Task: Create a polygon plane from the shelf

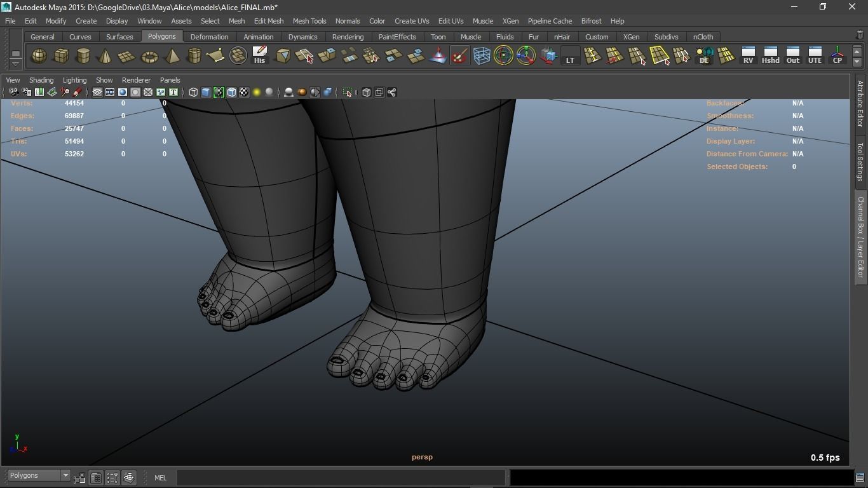Action: coord(127,56)
